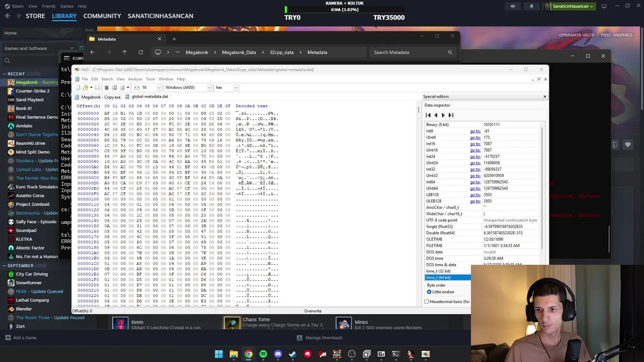Open HxD Analysis menu

pos(135,79)
